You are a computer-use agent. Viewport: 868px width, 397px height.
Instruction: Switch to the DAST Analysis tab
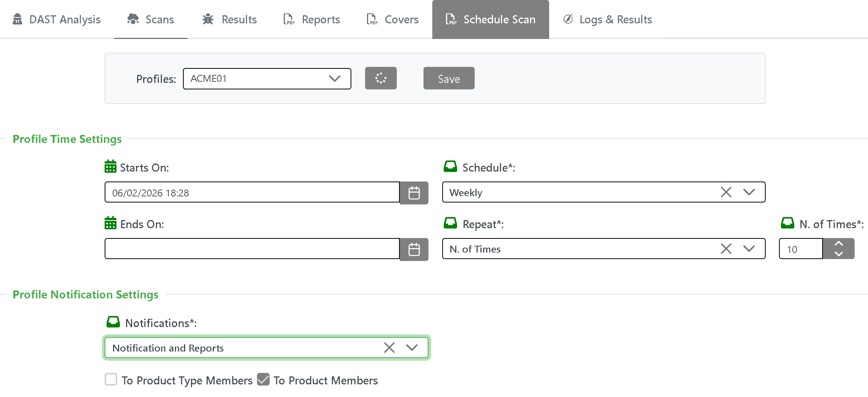[x=57, y=19]
